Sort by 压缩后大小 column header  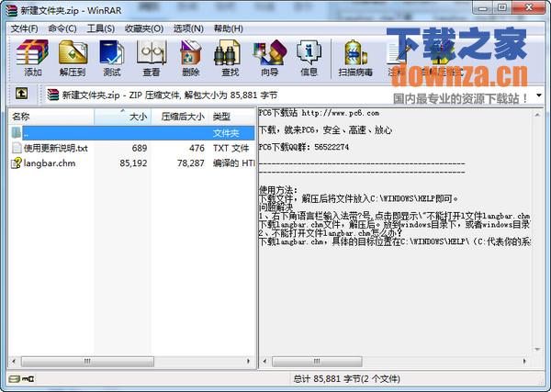click(x=180, y=117)
